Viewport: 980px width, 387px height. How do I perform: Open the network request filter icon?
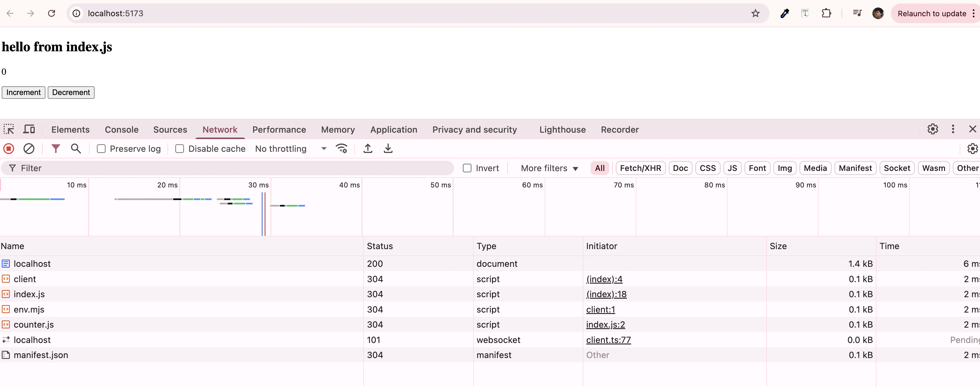click(x=56, y=149)
